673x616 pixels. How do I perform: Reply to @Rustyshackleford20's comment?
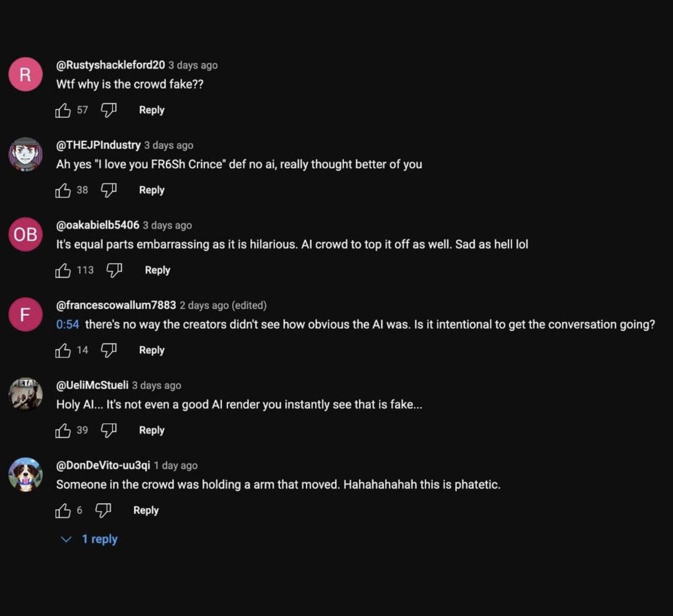(x=151, y=110)
